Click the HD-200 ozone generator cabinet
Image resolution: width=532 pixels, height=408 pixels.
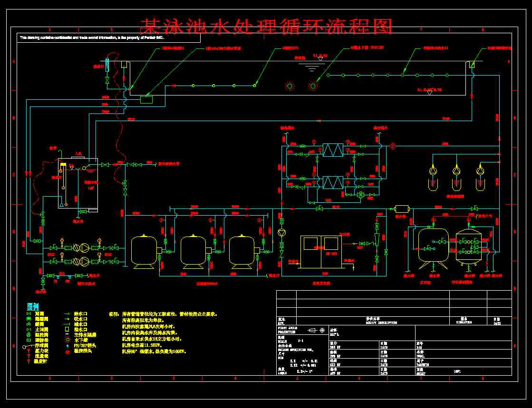320,252
